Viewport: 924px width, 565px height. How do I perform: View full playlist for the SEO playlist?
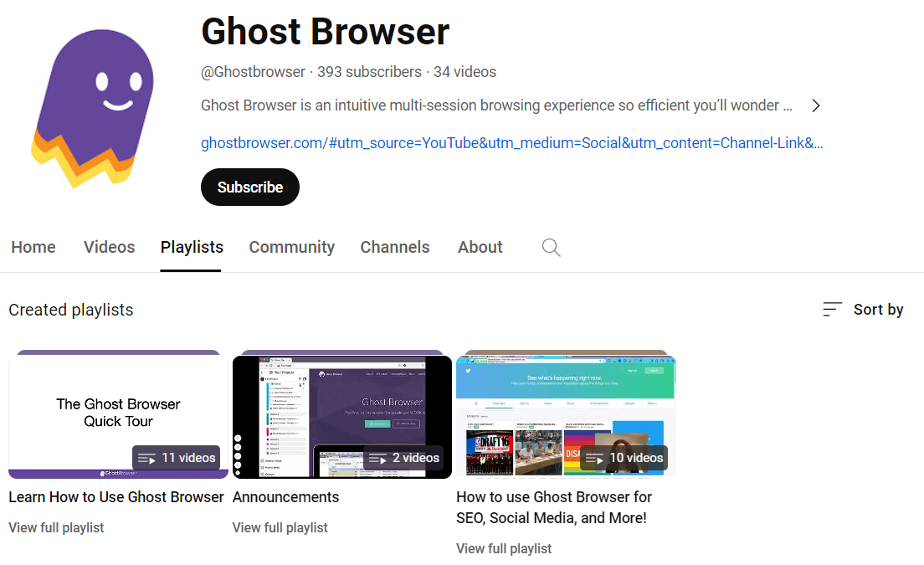pyautogui.click(x=503, y=548)
